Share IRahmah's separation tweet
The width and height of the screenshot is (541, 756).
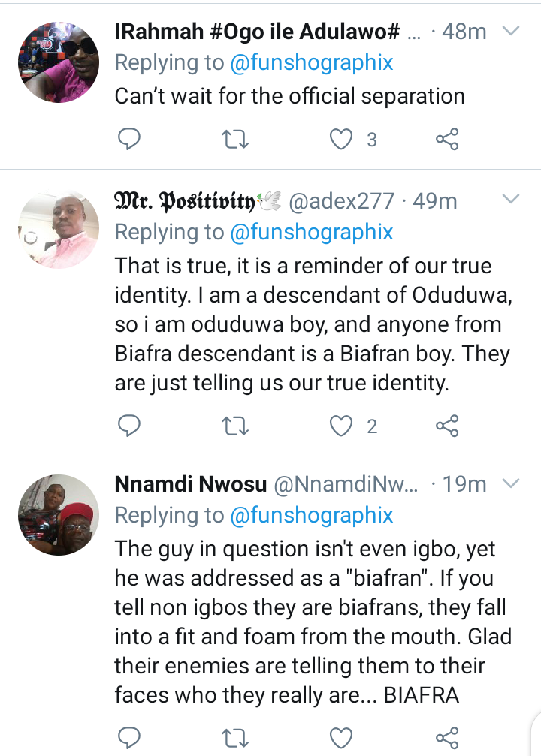point(447,140)
